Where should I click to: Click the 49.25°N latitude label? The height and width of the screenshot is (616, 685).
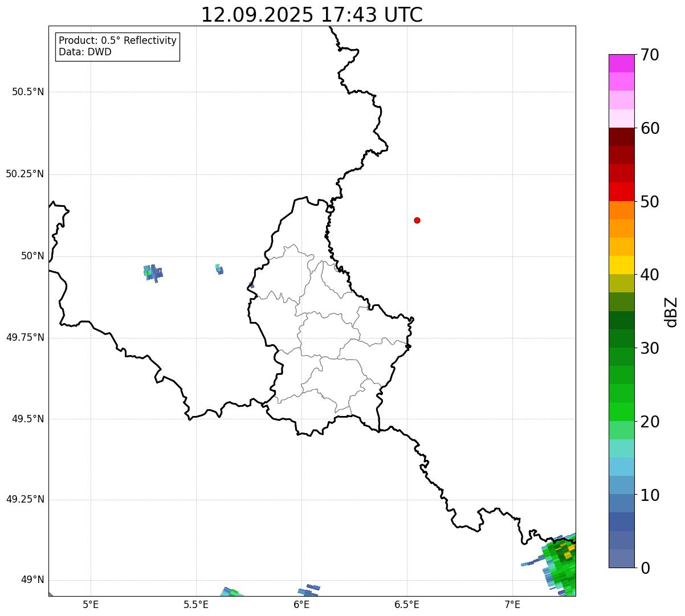(x=25, y=500)
